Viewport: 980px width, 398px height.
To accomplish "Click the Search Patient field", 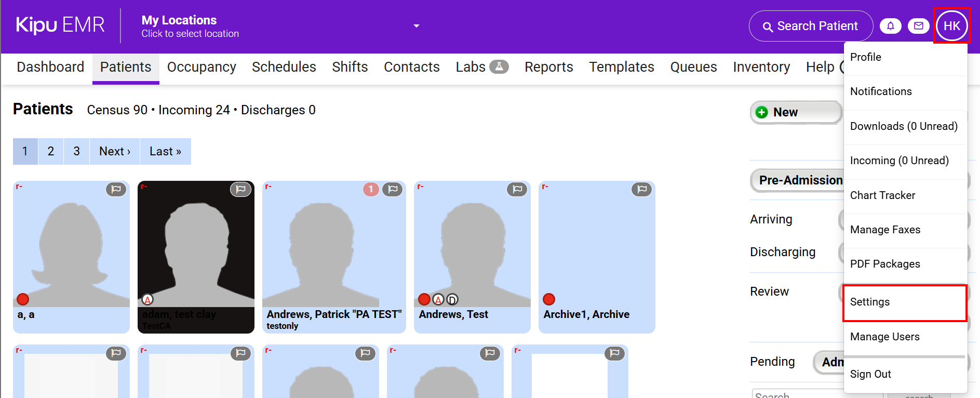I will tap(810, 26).
